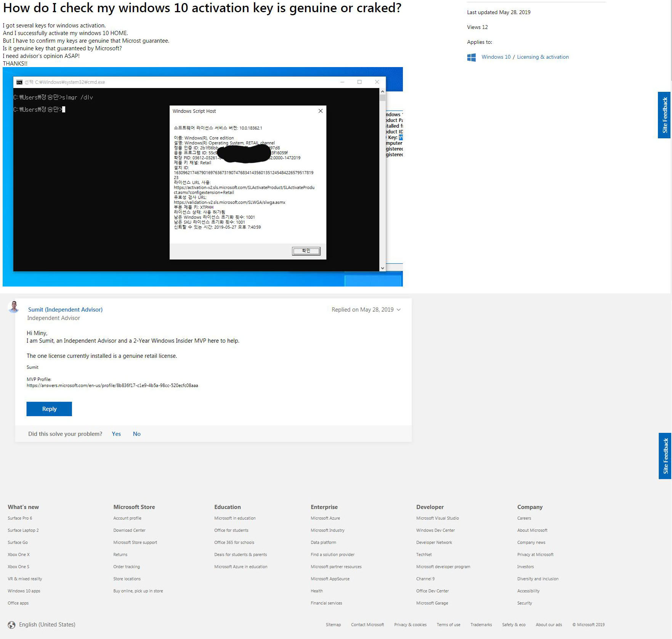Click the blue Reply button
The image size is (672, 639).
point(49,409)
